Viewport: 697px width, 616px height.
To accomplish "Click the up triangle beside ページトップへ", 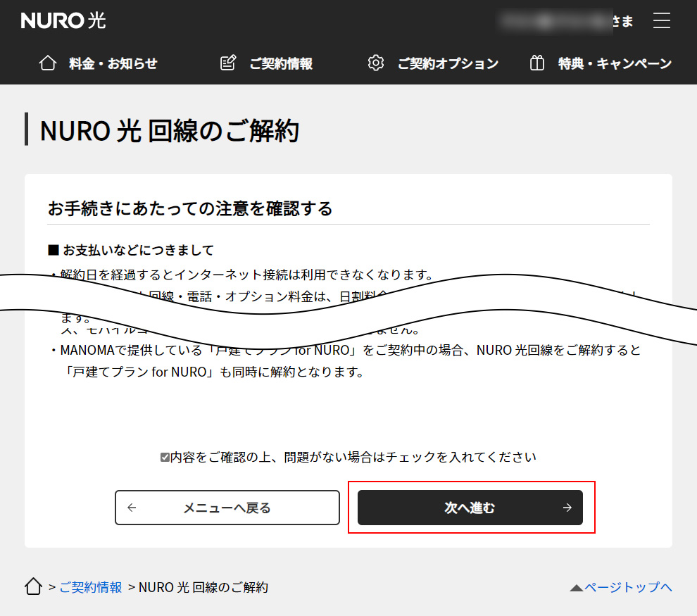I will pyautogui.click(x=576, y=587).
